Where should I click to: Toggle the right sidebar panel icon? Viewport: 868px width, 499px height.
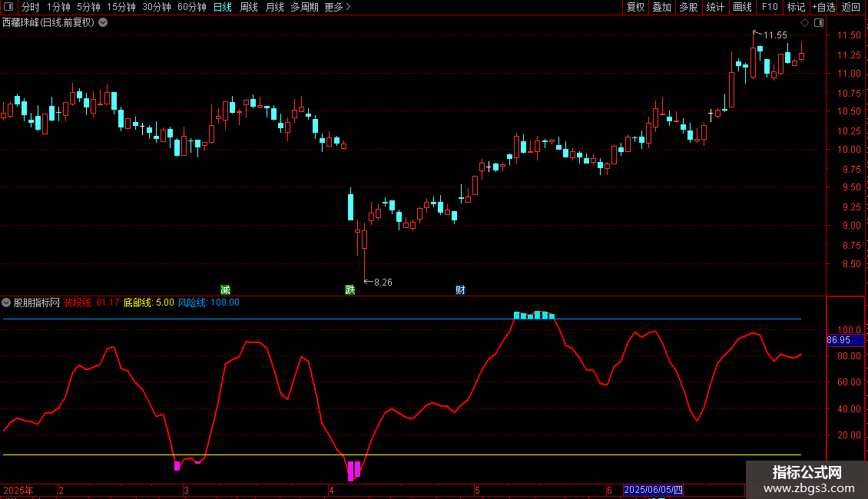(x=819, y=23)
